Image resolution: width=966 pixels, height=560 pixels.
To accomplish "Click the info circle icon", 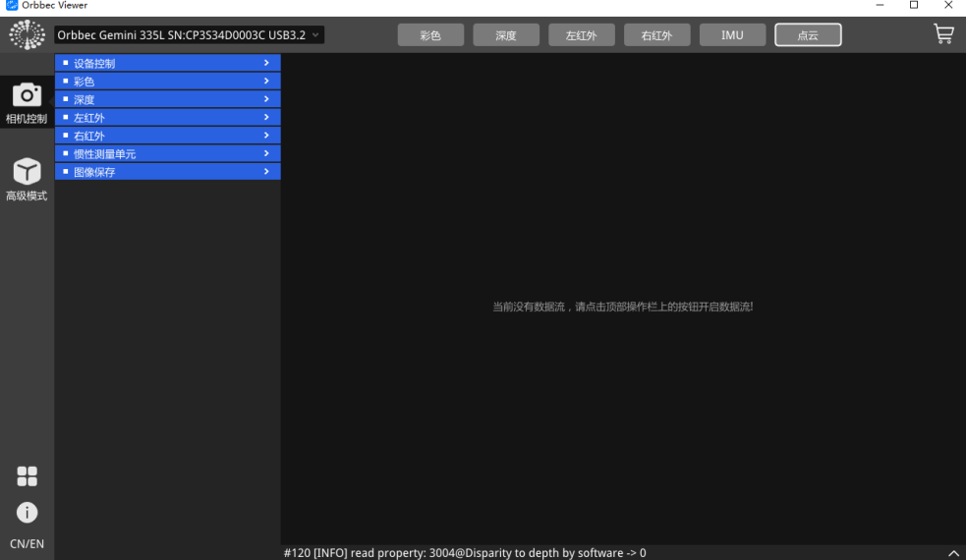I will pyautogui.click(x=27, y=512).
